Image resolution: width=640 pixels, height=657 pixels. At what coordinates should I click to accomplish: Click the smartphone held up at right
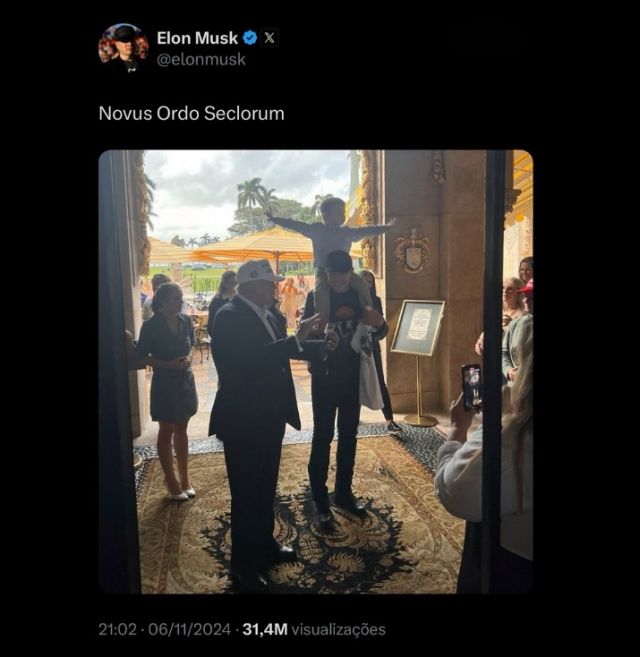pos(471,386)
